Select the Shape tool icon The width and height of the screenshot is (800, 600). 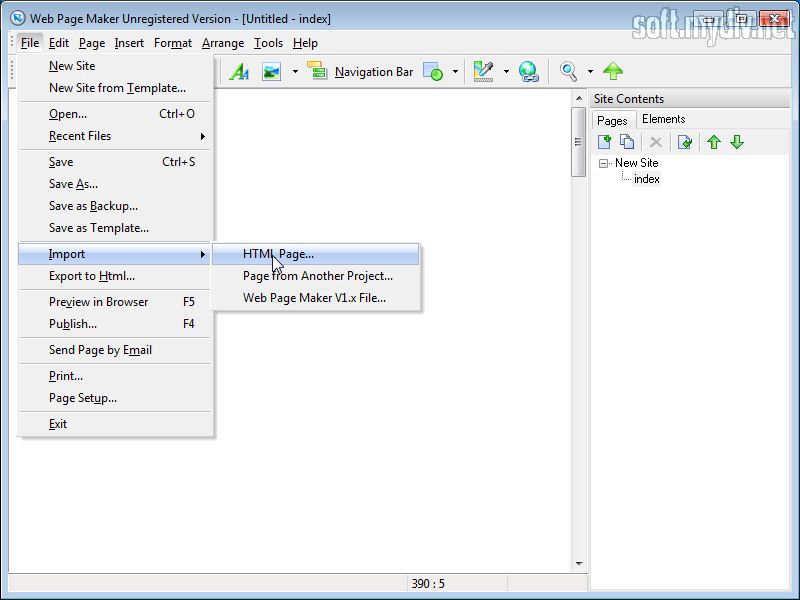click(433, 71)
